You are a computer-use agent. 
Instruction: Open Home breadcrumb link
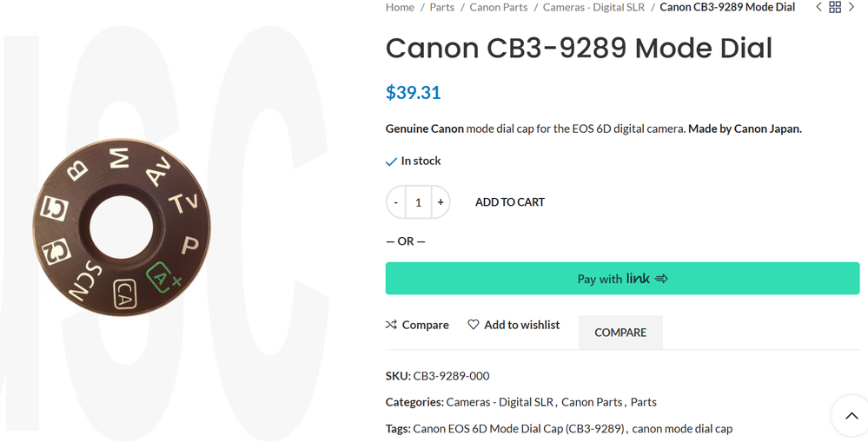[x=400, y=7]
